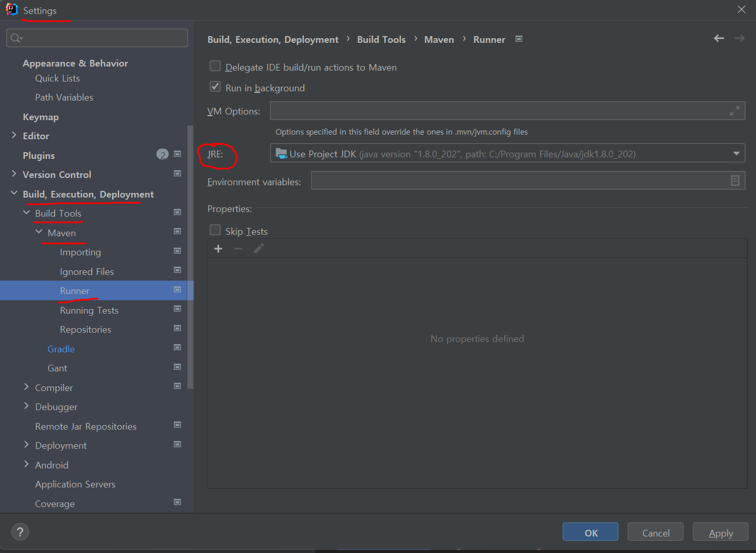
Task: Click project icon next to Version Control
Action: coord(178,174)
